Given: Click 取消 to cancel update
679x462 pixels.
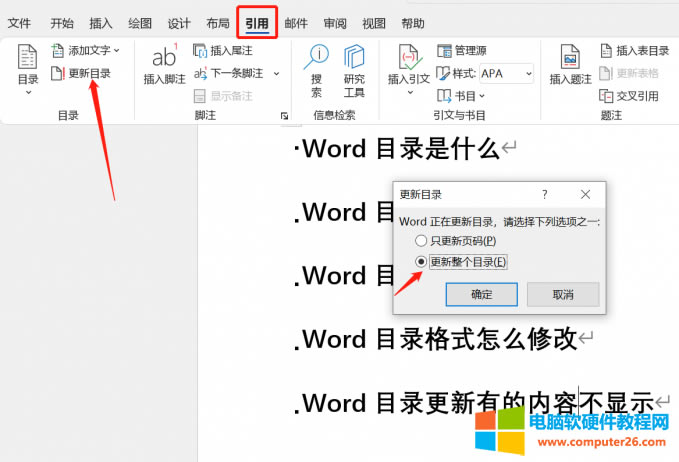Looking at the screenshot, I should [562, 294].
